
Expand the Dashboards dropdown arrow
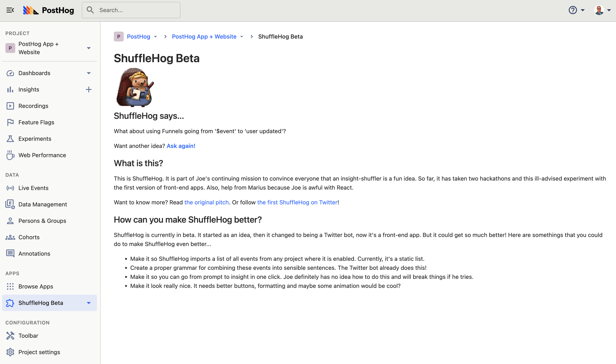coord(89,73)
